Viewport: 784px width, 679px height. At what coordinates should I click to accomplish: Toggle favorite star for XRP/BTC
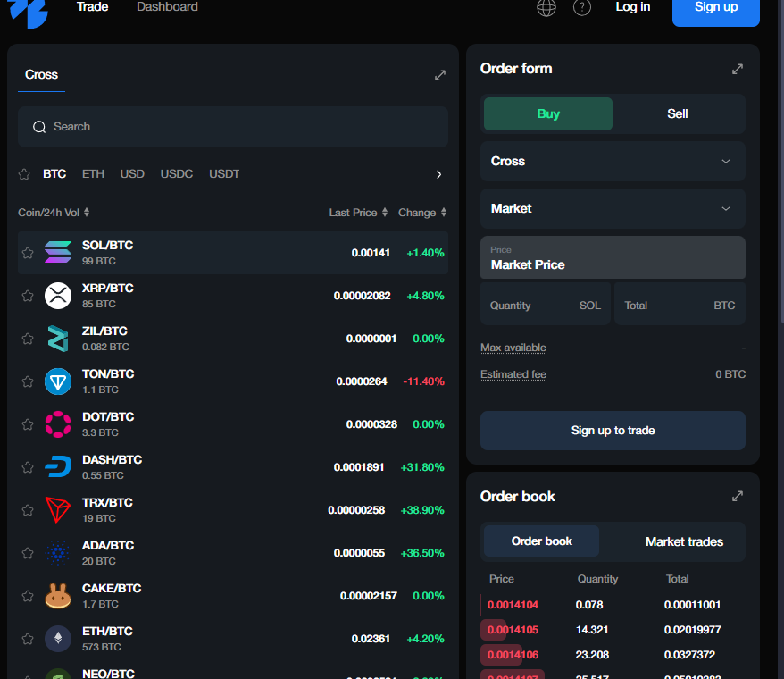[x=28, y=296]
